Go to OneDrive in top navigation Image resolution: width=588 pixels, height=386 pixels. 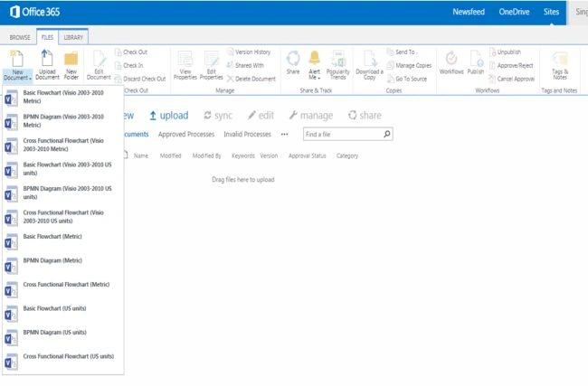click(x=514, y=12)
